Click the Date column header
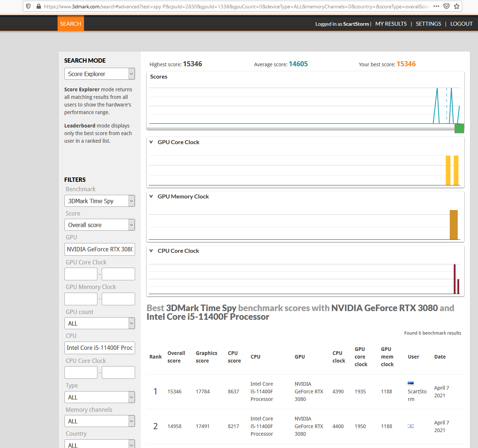Screen dimensions: 478x448 440,357
